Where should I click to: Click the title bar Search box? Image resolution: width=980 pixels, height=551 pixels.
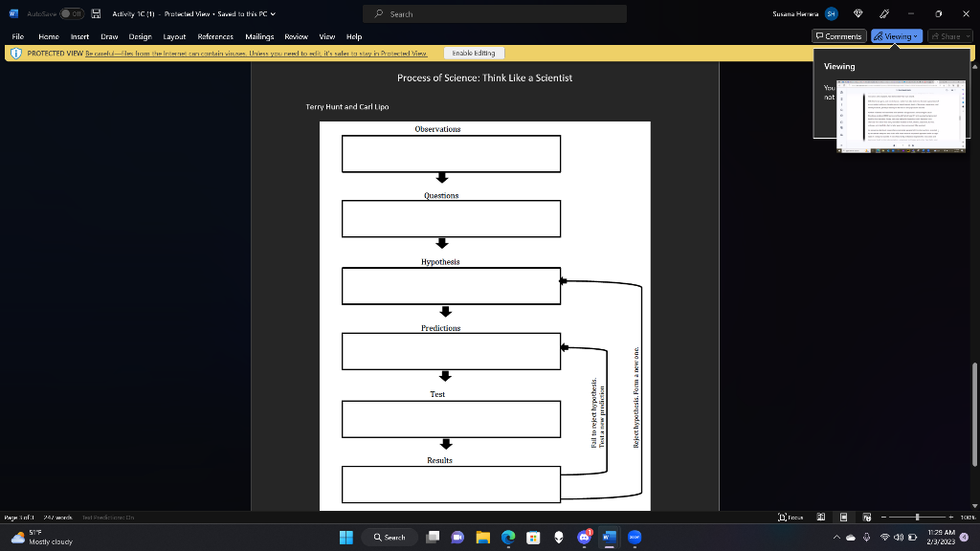495,13
